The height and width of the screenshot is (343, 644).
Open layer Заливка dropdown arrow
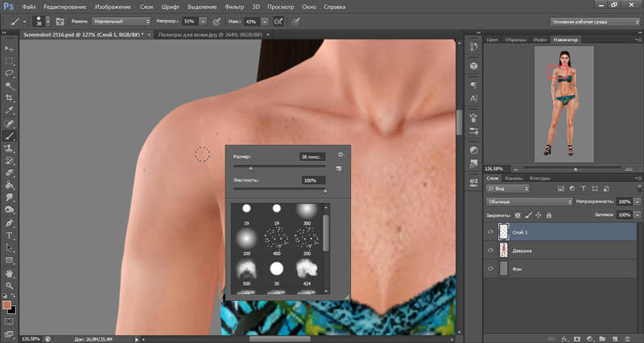click(x=637, y=215)
